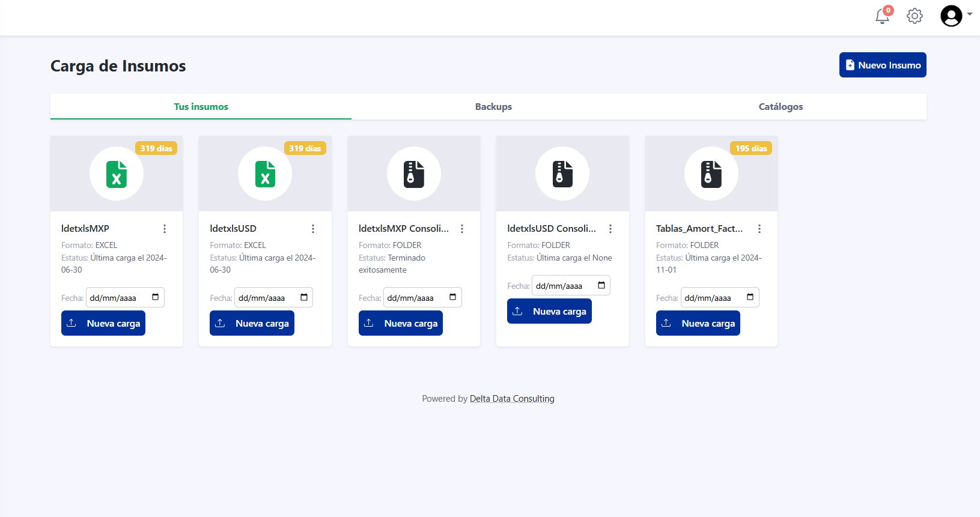The width and height of the screenshot is (980, 517).
Task: Switch to the Catálogos tab
Action: 781,107
